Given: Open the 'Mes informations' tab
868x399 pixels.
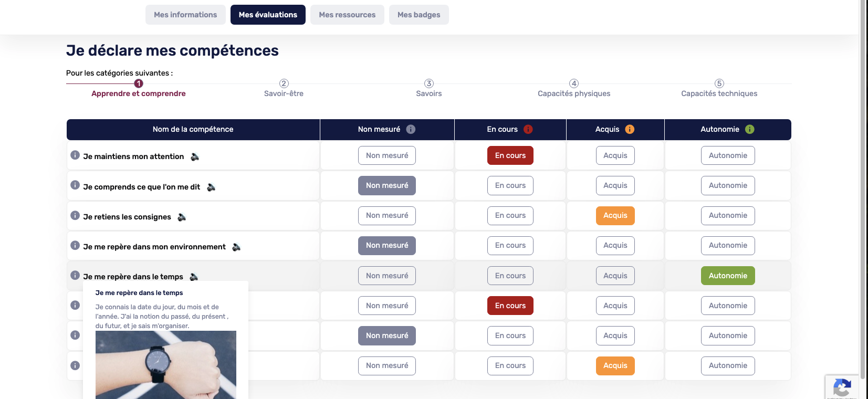Looking at the screenshot, I should (x=185, y=15).
